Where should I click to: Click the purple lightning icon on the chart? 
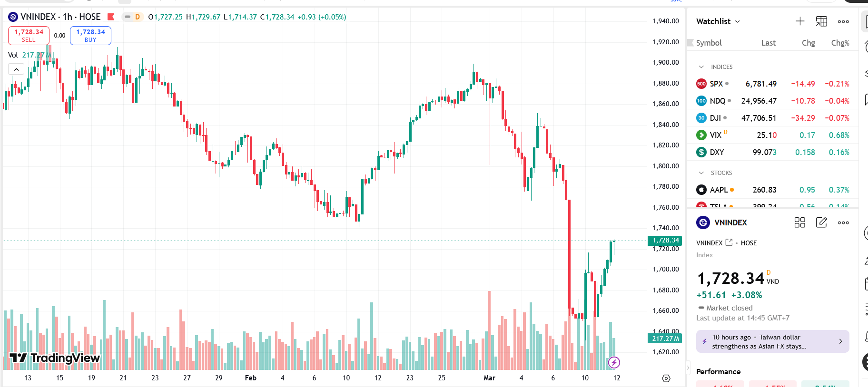614,363
